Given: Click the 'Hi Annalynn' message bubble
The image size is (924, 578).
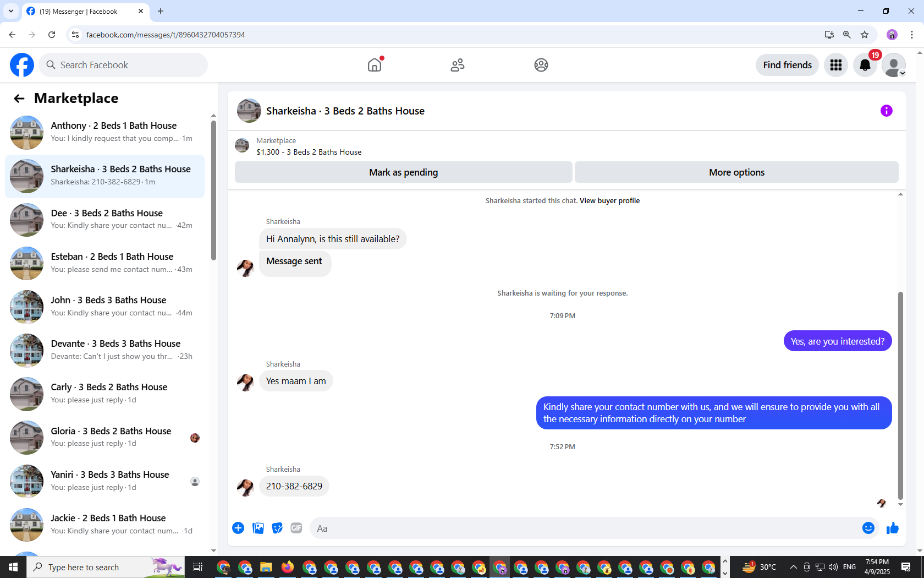Looking at the screenshot, I should pos(333,239).
